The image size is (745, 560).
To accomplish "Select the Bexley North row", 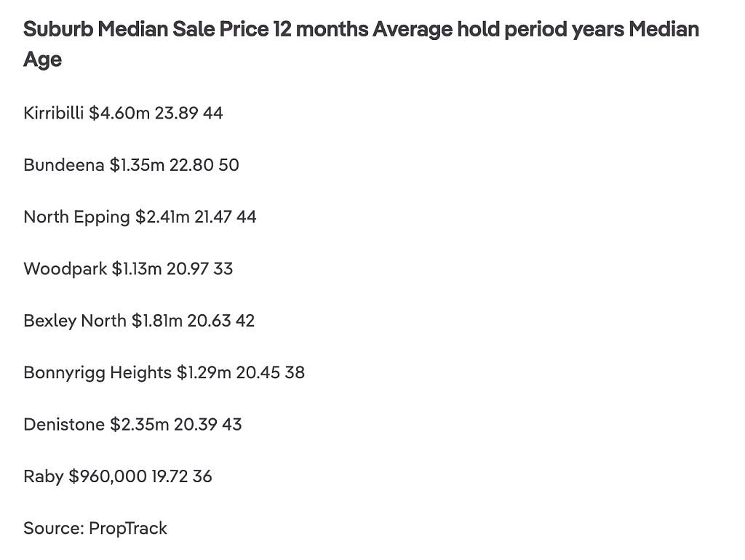I will (139, 321).
